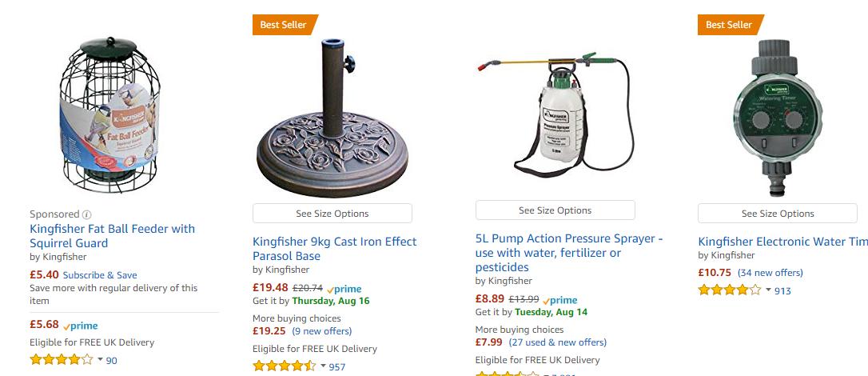Click the star rating of the Parasol Base
Image resolution: width=868 pixels, height=376 pixels.
tap(284, 366)
